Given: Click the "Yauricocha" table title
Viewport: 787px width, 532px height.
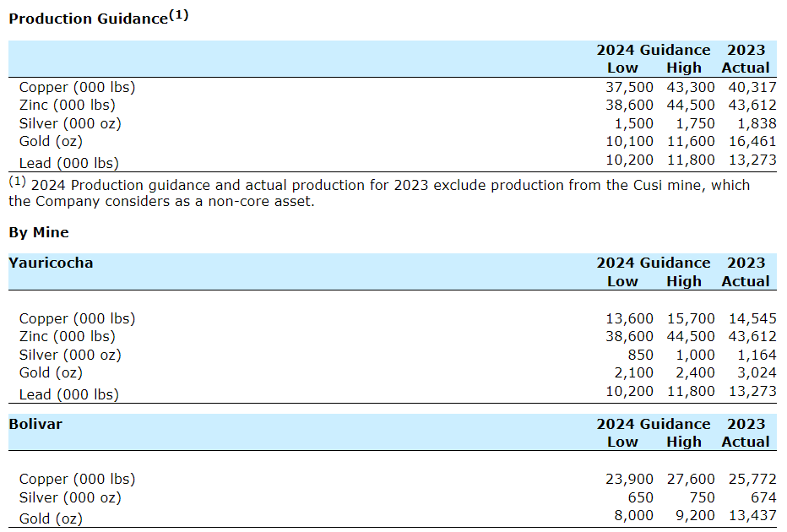Looking at the screenshot, I should pyautogui.click(x=51, y=263).
